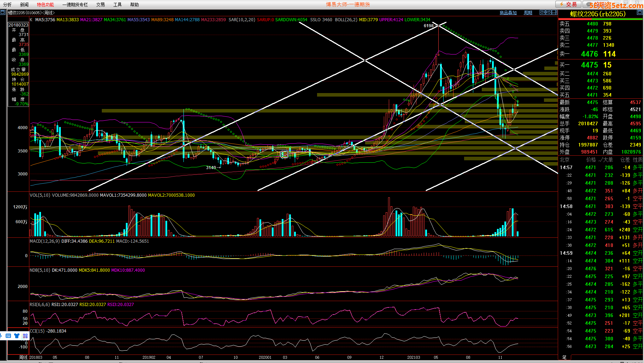This screenshot has height=363, width=644.
Task: Click the 螺纹2205(rb2205) contract title
Action: coord(598,14)
